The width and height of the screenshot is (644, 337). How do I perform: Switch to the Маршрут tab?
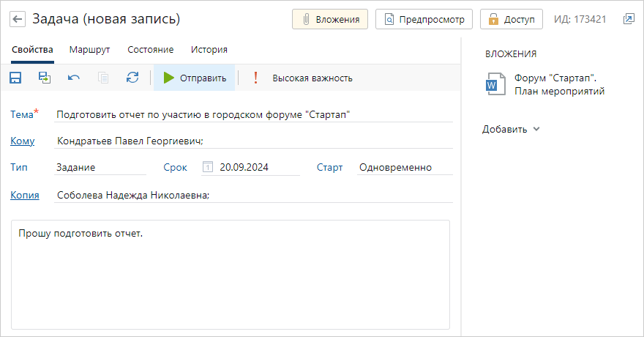coord(89,50)
